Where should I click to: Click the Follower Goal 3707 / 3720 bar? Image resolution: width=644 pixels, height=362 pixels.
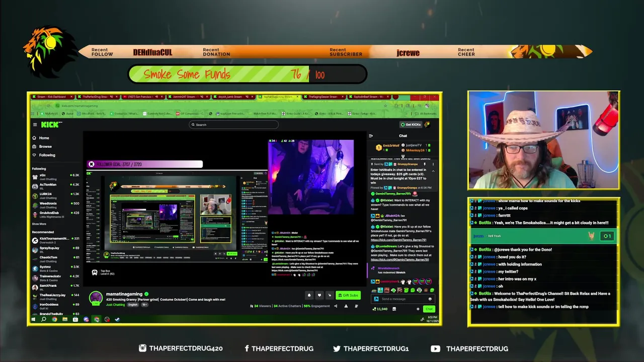pyautogui.click(x=145, y=164)
